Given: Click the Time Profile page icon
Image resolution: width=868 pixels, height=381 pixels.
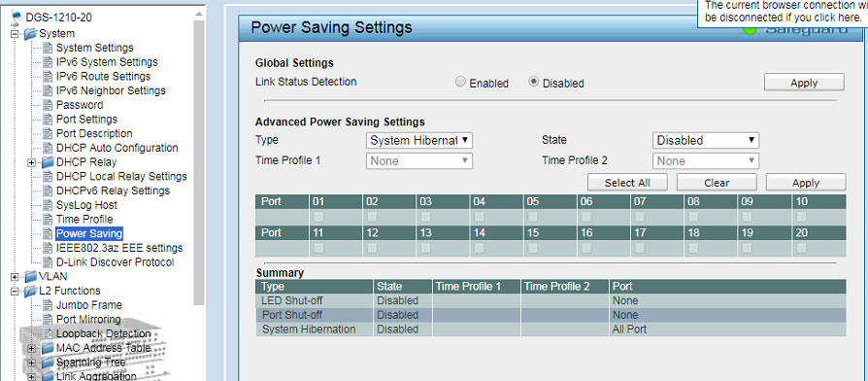Looking at the screenshot, I should (48, 220).
